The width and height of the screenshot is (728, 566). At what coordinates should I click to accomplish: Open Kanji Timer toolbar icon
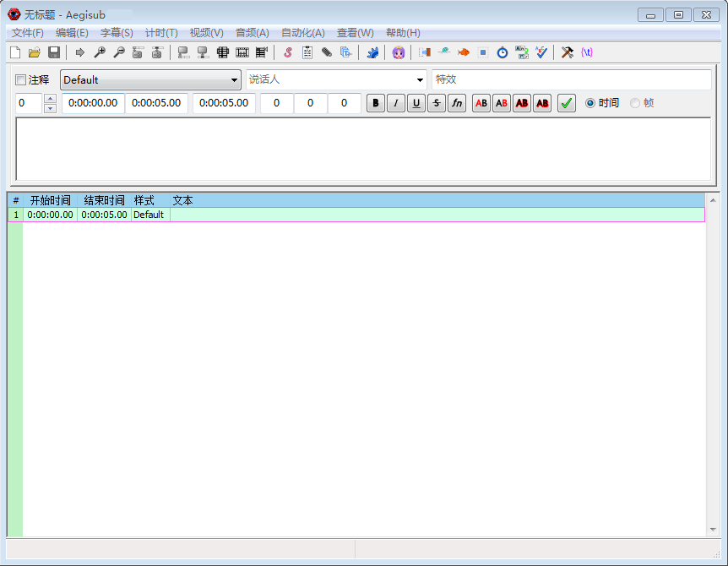point(522,52)
